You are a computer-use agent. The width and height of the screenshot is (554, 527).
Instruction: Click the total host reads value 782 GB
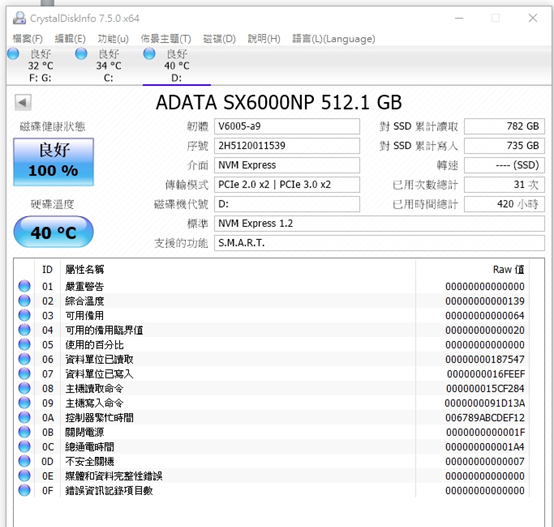pos(504,126)
